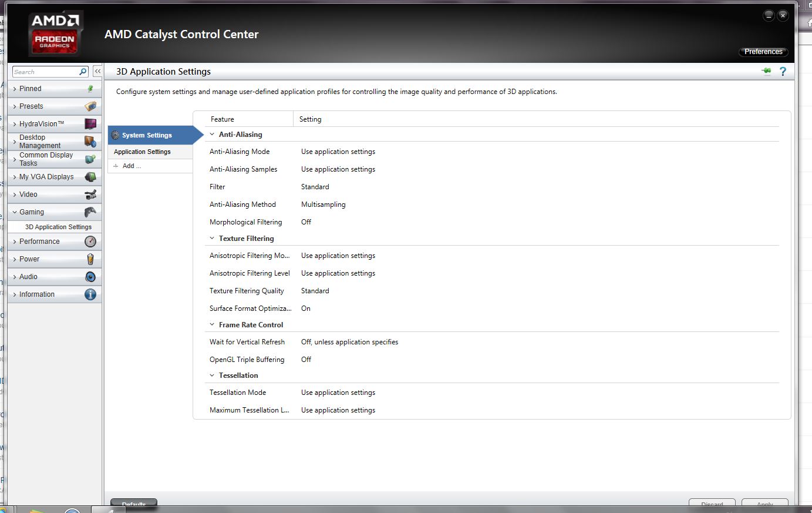Click the HydraVision monitor icon
This screenshot has width=812, height=513.
click(90, 124)
